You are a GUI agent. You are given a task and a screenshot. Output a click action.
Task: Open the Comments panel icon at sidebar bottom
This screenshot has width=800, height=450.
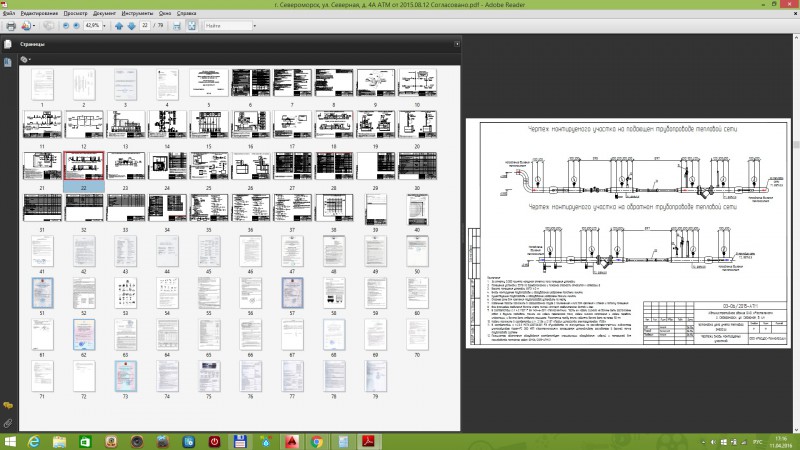(8, 406)
